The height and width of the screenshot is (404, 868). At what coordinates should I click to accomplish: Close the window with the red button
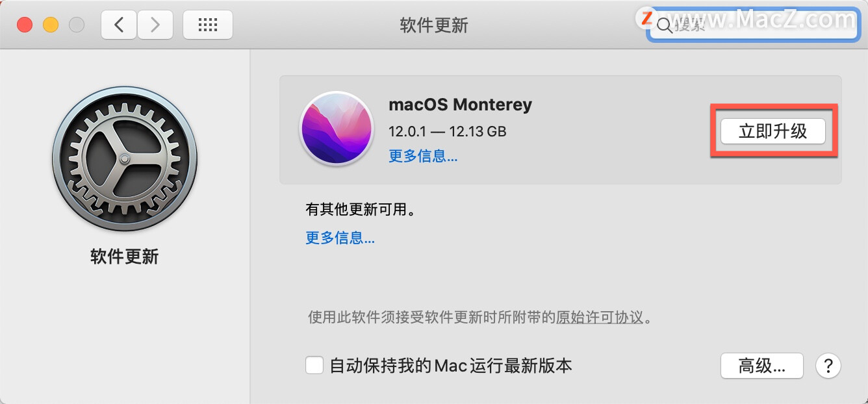tap(25, 25)
